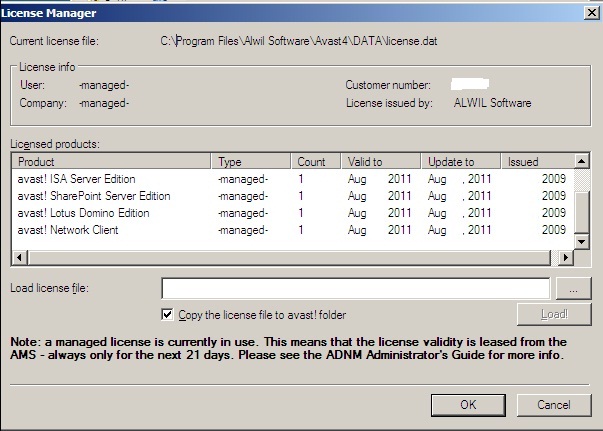The width and height of the screenshot is (603, 431).
Task: Click the -managed- value next to User
Action: pyautogui.click(x=104, y=85)
